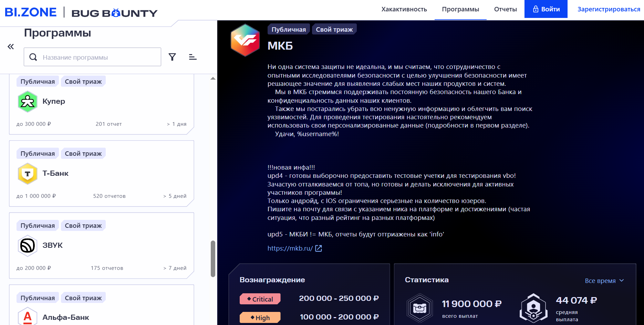The width and height of the screenshot is (644, 325).
Task: Click the Купер program logo
Action: 28,101
